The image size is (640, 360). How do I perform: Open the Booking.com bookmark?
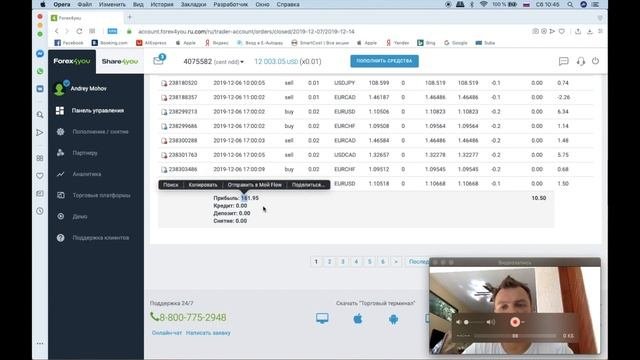[109, 42]
